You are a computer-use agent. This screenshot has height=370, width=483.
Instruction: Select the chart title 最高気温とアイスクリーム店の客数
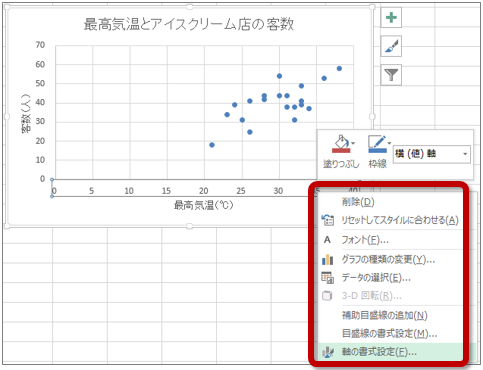pos(189,24)
